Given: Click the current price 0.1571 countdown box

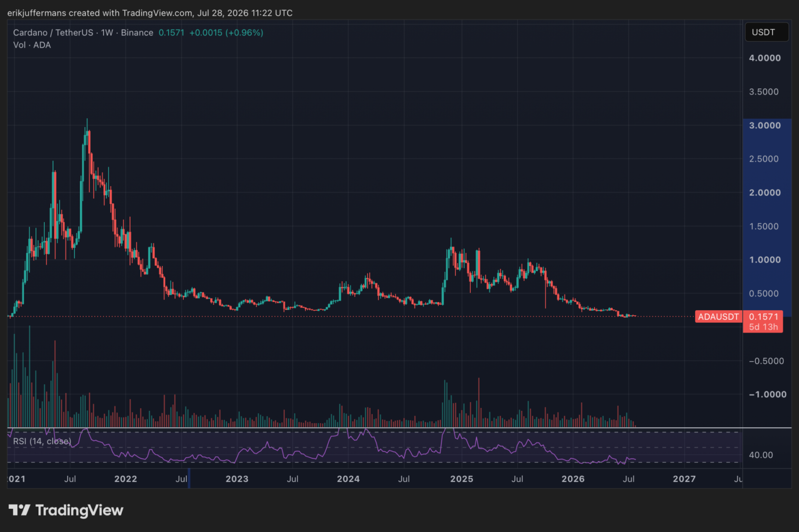Looking at the screenshot, I should click(x=763, y=322).
